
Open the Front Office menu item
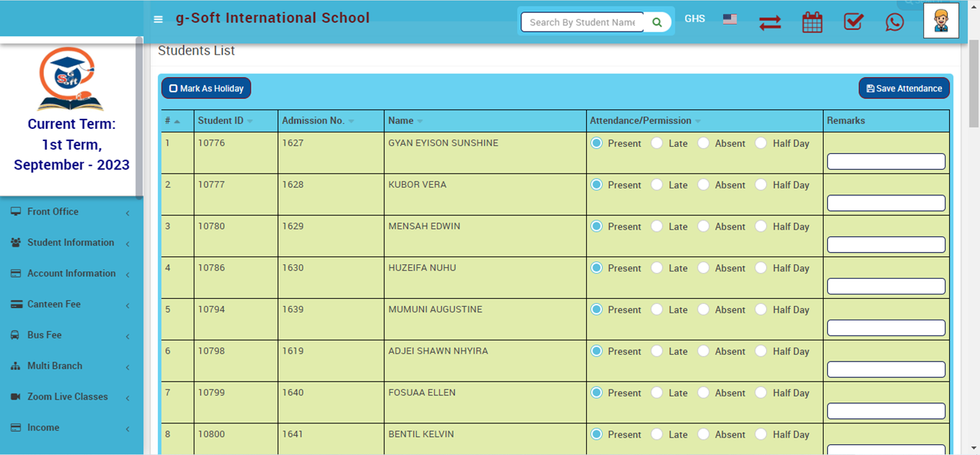pos(54,211)
